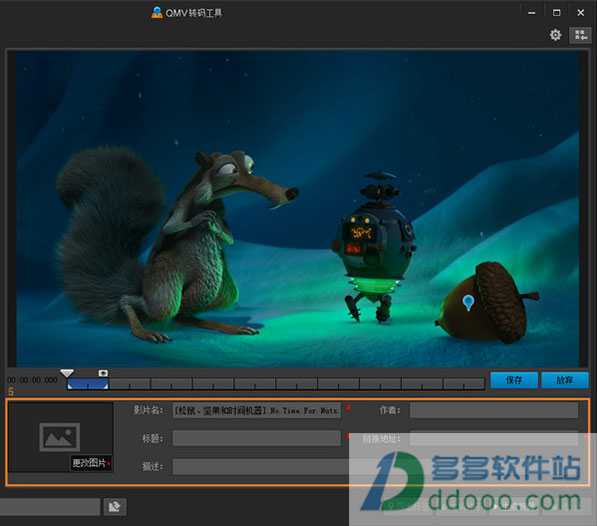
Task: Toggle the layout switch icon beside gear
Action: (580, 35)
